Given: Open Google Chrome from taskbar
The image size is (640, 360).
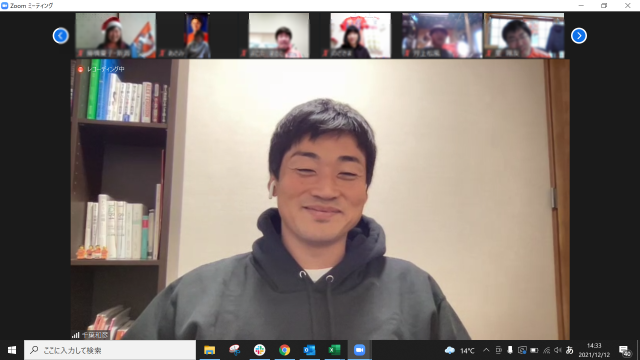Looking at the screenshot, I should click(284, 350).
